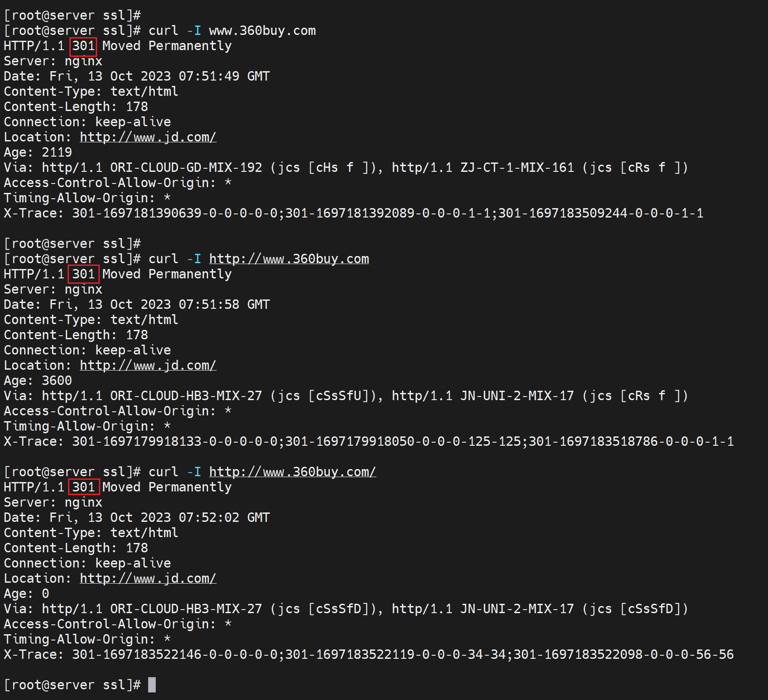The height and width of the screenshot is (700, 768).
Task: Click the red-boxed 301 in the third response
Action: 83,487
